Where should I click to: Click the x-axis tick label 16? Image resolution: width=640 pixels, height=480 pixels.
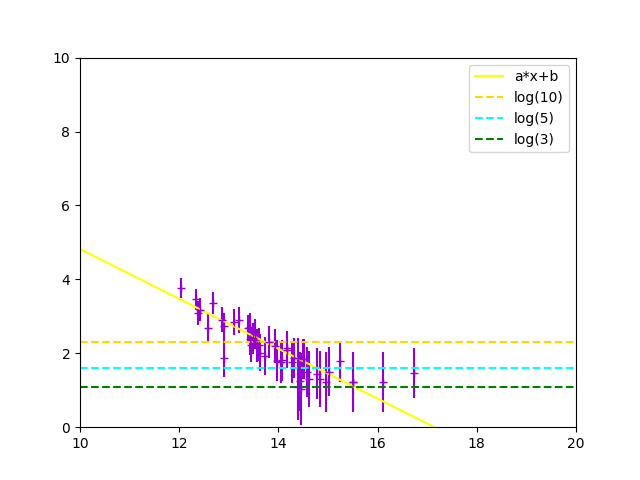tap(378, 443)
